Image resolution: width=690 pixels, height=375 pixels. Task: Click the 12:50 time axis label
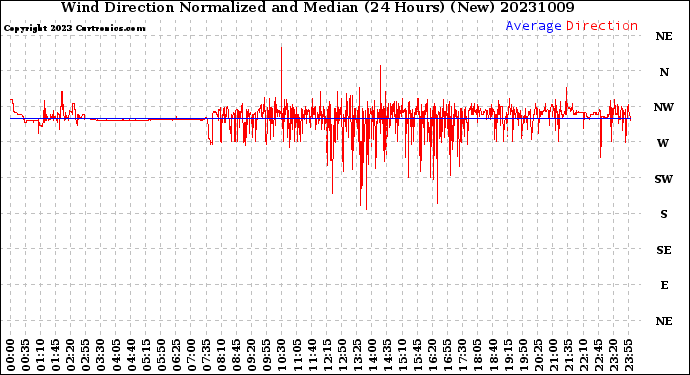[342, 355]
